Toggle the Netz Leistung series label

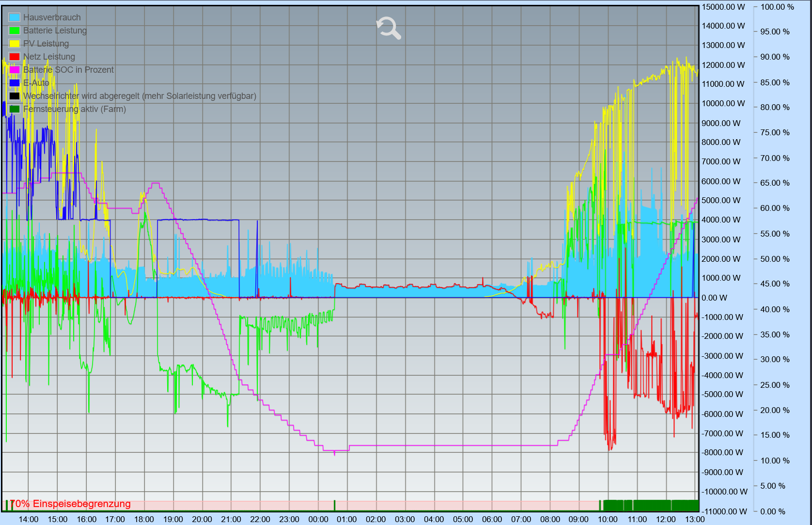49,57
